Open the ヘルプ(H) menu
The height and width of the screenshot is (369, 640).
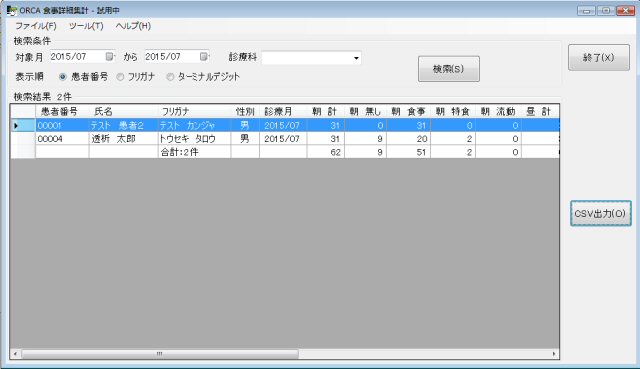click(x=133, y=26)
